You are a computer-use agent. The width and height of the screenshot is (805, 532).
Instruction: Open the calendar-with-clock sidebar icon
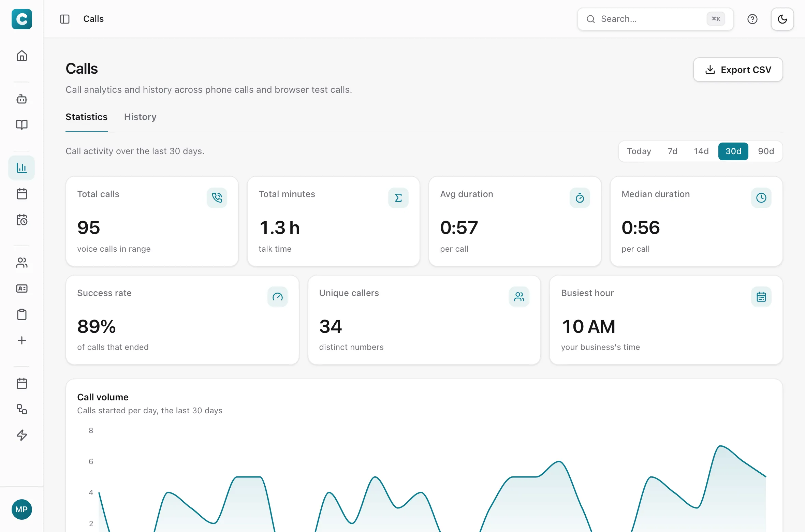[x=22, y=220]
